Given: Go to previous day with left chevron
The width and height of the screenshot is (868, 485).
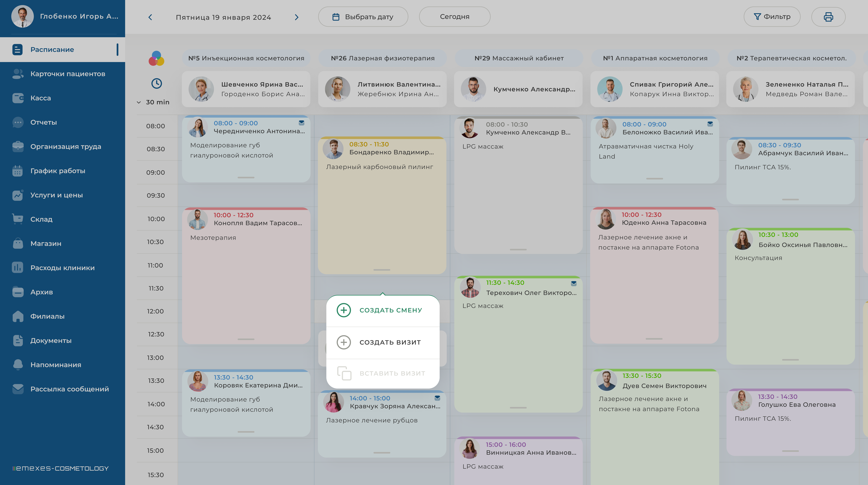Looking at the screenshot, I should (x=150, y=17).
